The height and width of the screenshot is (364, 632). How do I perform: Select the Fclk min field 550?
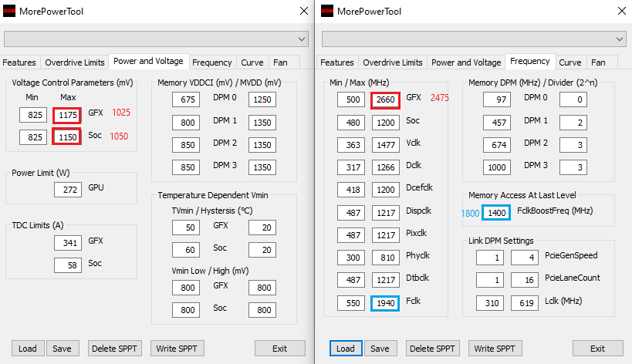click(x=351, y=303)
